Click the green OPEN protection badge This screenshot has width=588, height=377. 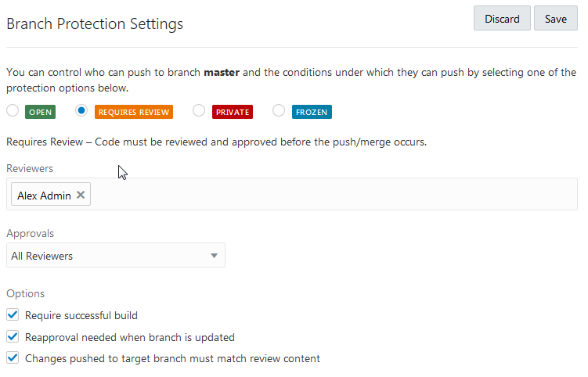[41, 112]
